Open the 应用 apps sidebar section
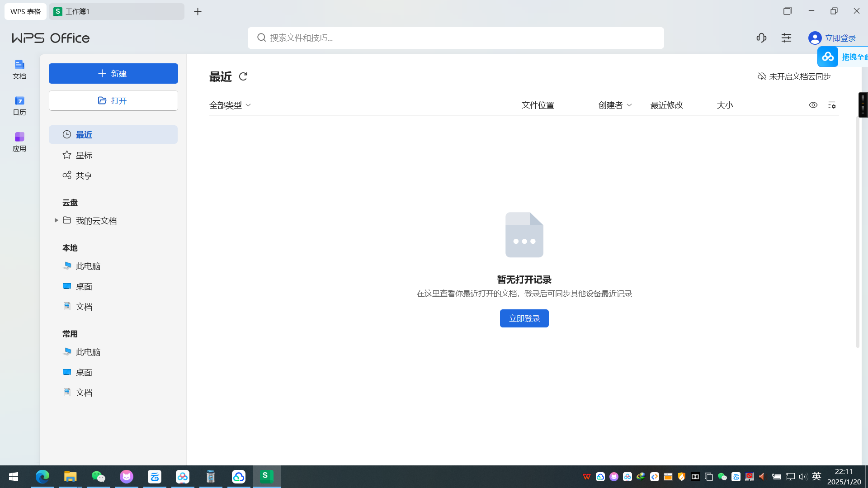Viewport: 868px width, 488px height. 19,142
